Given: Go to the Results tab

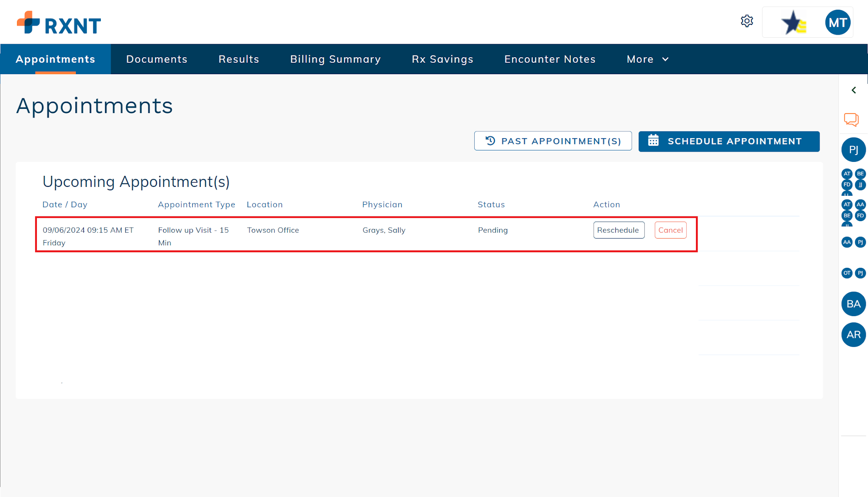Looking at the screenshot, I should pos(239,59).
